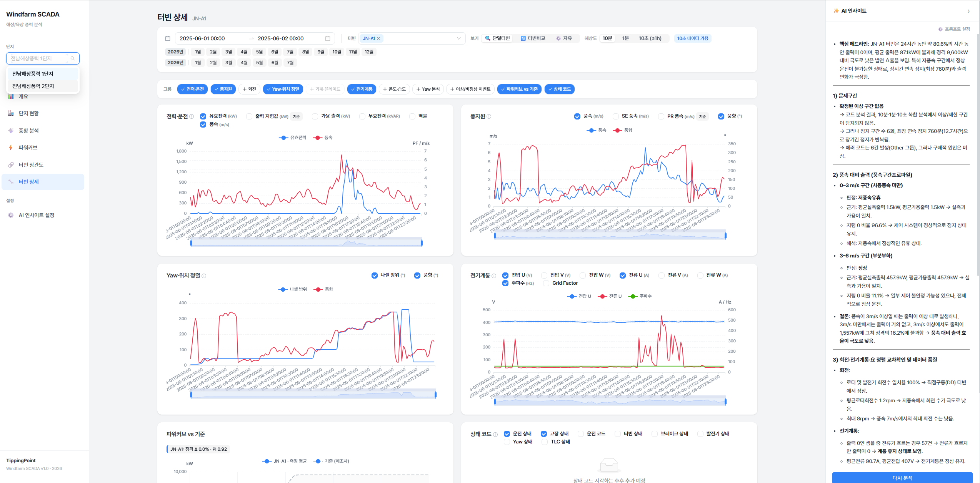Click 전력·운전 chart zoom slider right handle
The height and width of the screenshot is (483, 980).
[x=422, y=243]
